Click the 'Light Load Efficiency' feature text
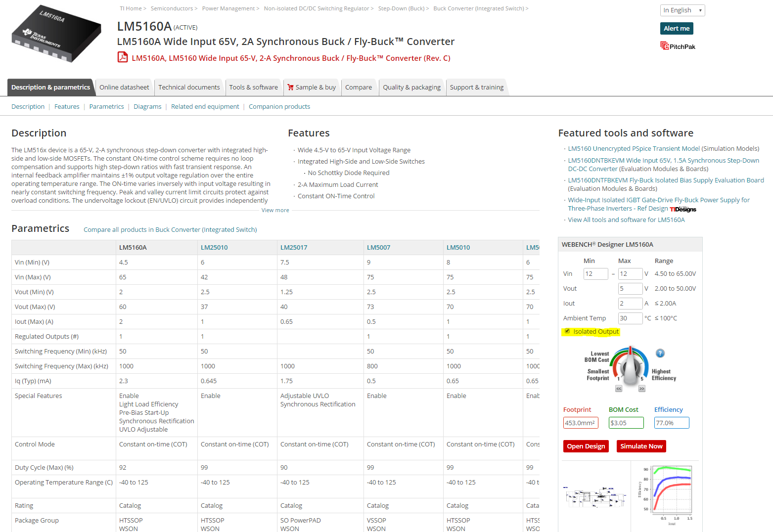773x532 pixels. (148, 404)
